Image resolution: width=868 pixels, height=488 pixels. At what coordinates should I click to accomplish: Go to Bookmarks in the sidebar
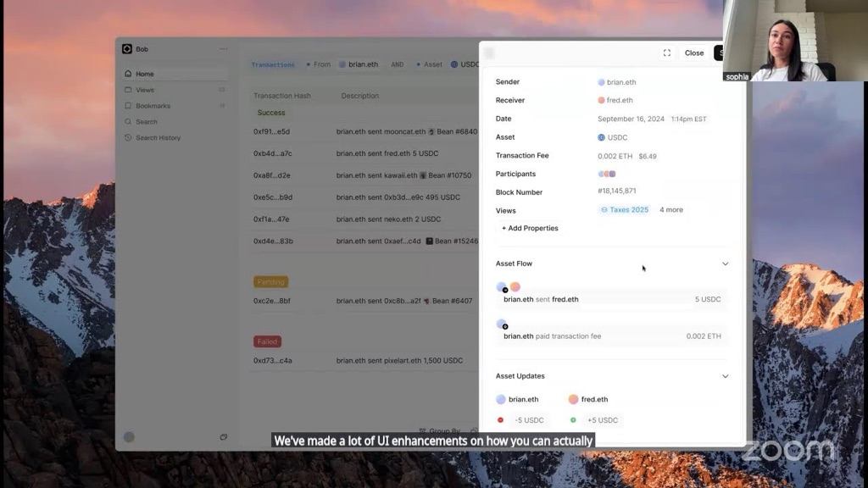coord(153,106)
